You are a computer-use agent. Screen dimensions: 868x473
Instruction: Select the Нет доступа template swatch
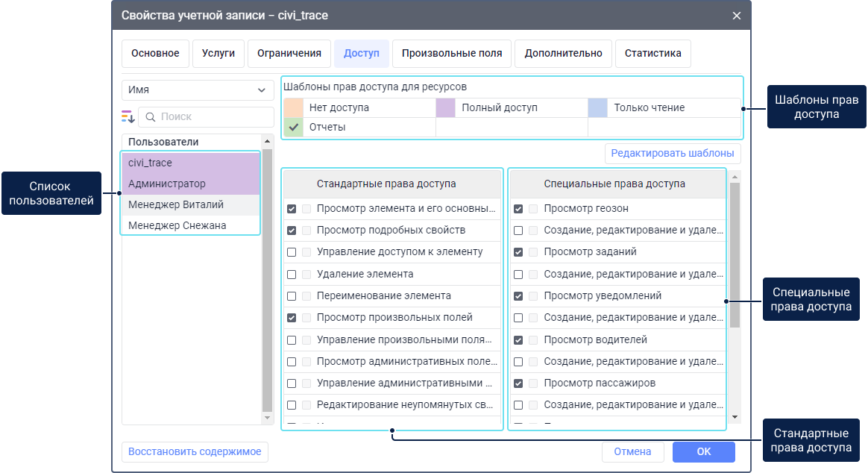[x=293, y=108]
